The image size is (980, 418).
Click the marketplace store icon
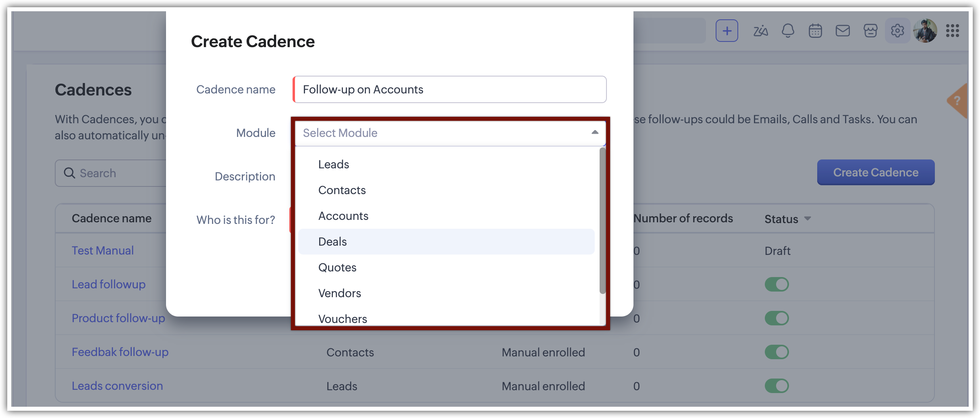coord(870,31)
